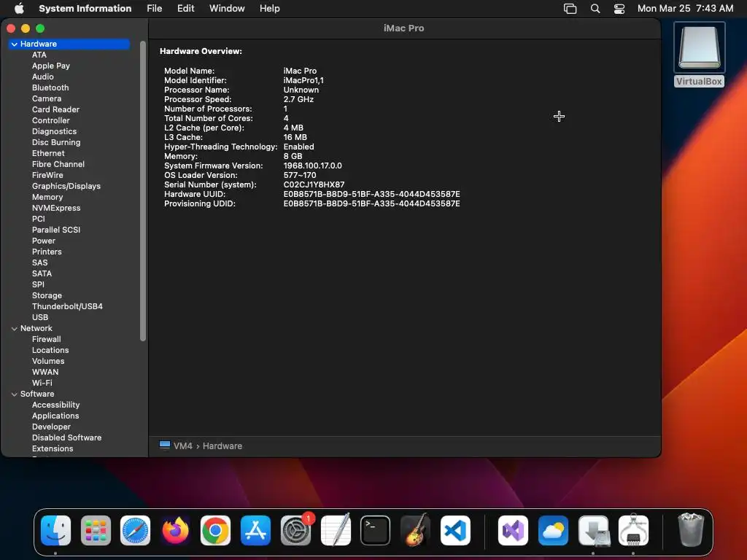Select NVMExpress in the sidebar

point(56,208)
